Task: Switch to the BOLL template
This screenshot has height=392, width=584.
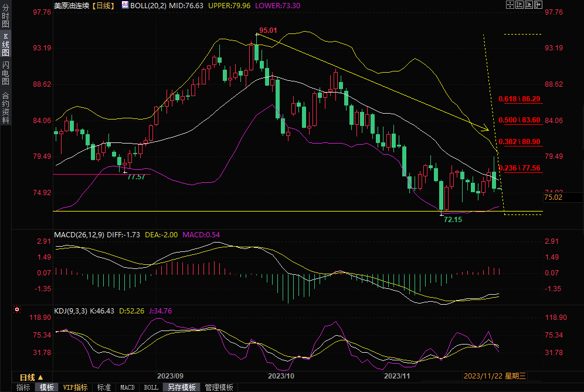Action: tap(151, 387)
